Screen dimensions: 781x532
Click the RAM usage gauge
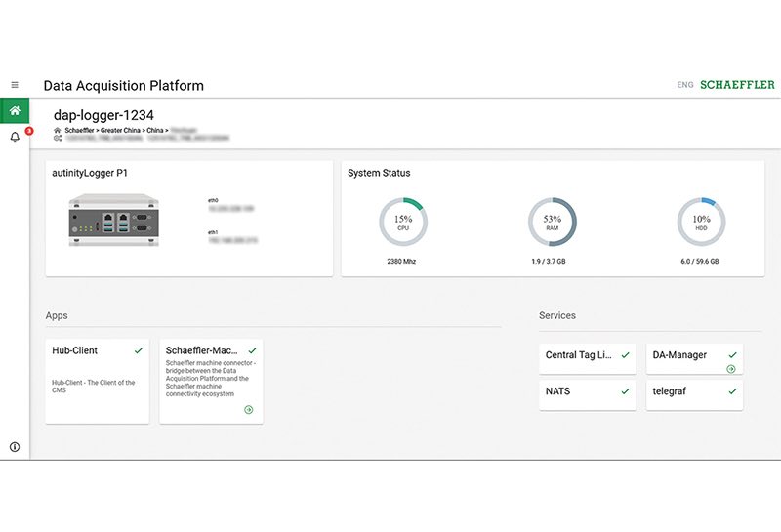(x=553, y=222)
